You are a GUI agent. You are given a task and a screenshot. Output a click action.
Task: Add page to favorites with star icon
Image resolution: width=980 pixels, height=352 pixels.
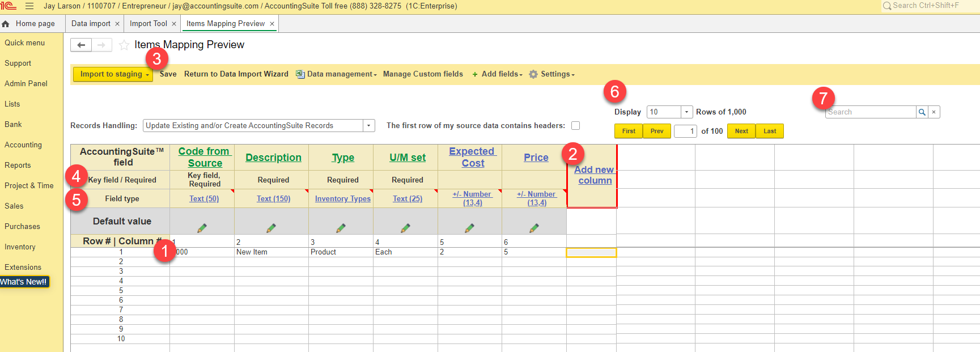click(124, 45)
